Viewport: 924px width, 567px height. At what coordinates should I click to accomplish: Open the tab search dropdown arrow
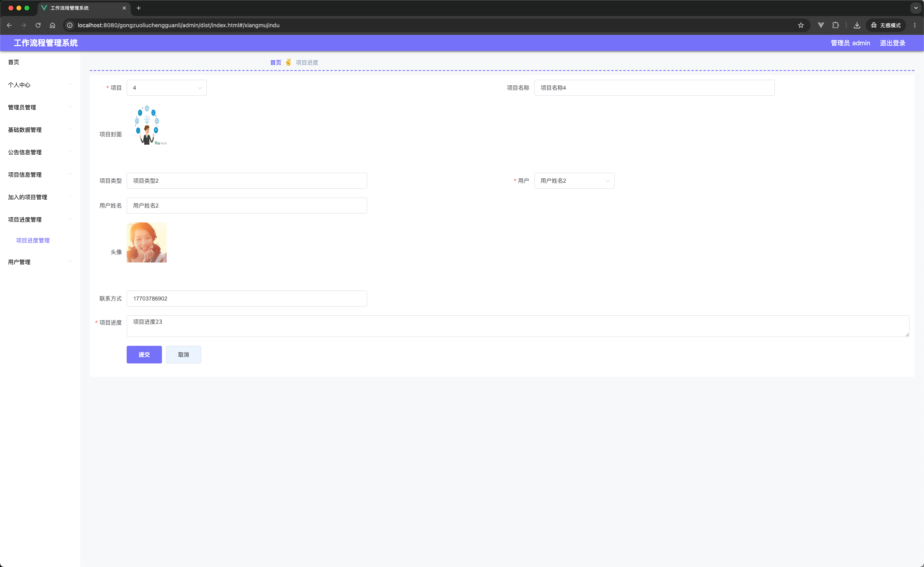pyautogui.click(x=916, y=8)
